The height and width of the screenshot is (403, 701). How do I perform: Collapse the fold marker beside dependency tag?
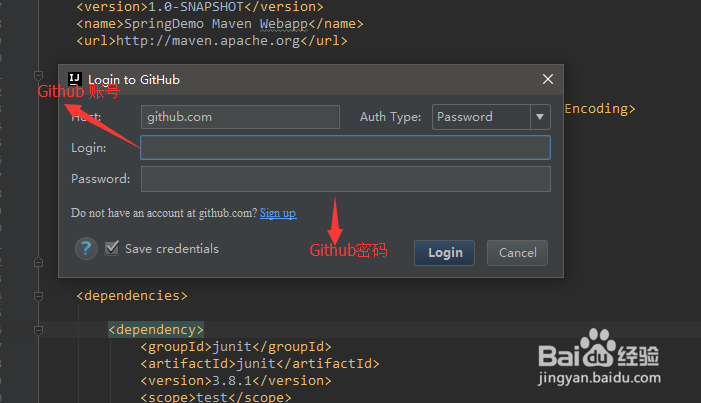tap(38, 330)
